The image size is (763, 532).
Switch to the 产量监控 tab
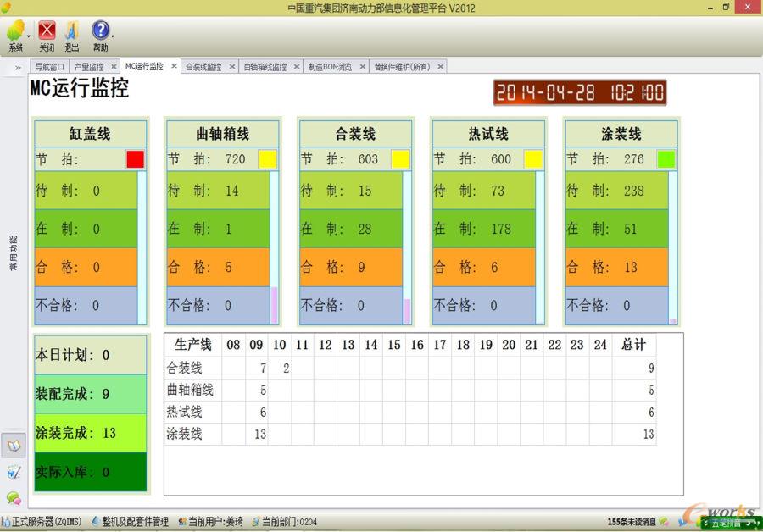point(88,66)
